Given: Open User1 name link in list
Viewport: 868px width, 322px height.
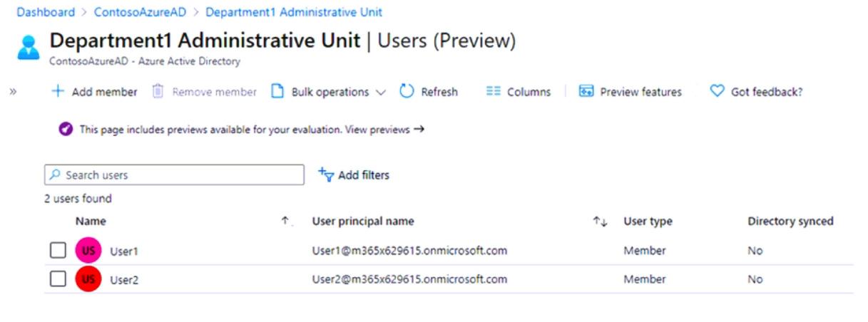Looking at the screenshot, I should pyautogui.click(x=124, y=251).
